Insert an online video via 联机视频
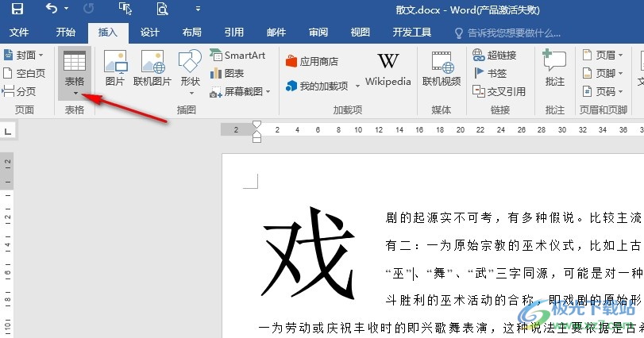The width and height of the screenshot is (644, 338). coord(442,68)
